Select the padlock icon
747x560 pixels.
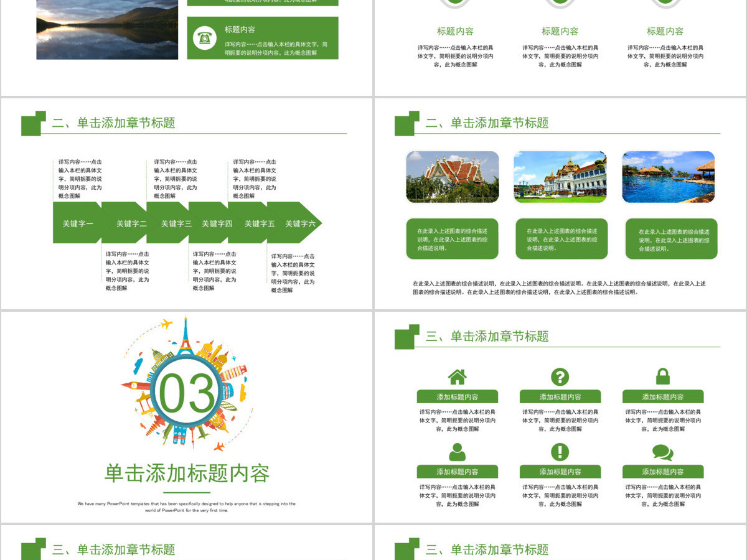click(x=663, y=376)
